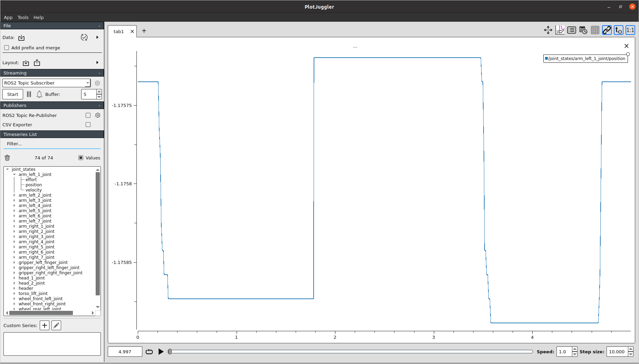Toggle the loop playback icon

point(149,352)
